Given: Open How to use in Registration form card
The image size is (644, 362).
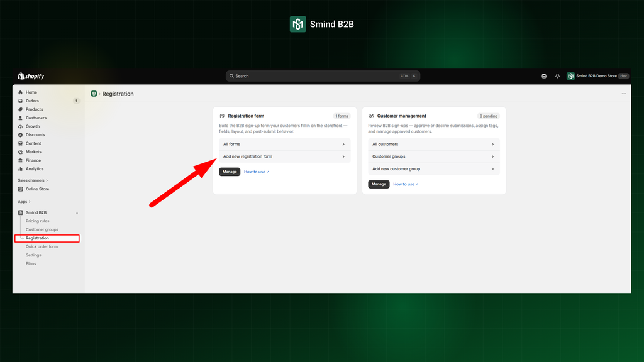Looking at the screenshot, I should pyautogui.click(x=257, y=172).
